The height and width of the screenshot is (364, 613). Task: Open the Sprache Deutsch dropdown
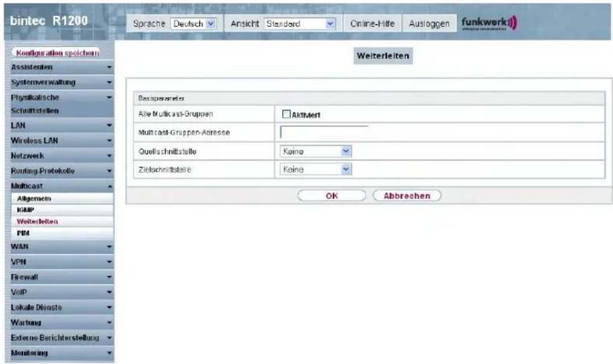(x=193, y=24)
